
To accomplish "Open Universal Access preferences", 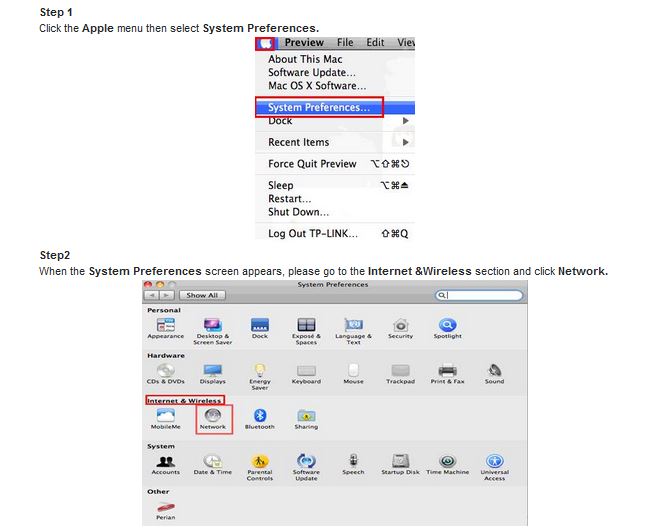I will pos(494,462).
